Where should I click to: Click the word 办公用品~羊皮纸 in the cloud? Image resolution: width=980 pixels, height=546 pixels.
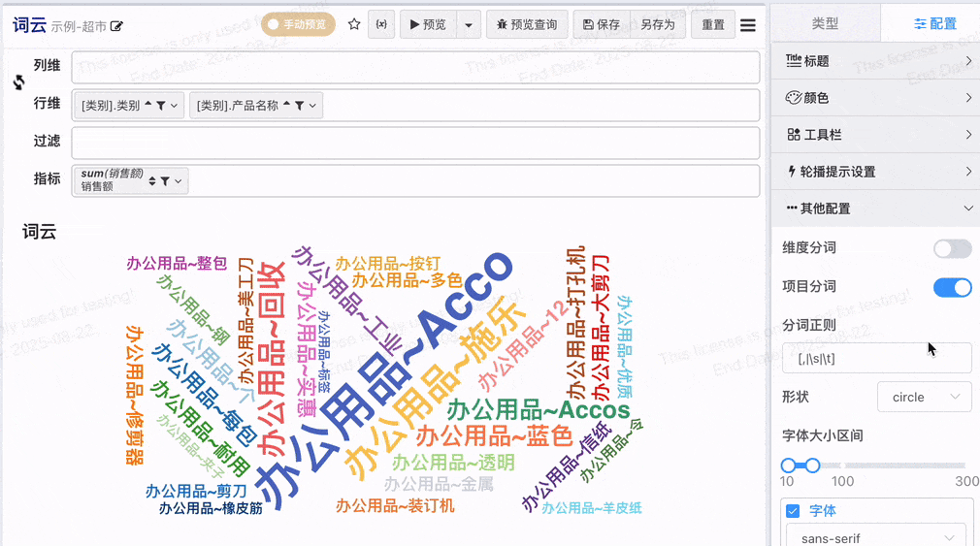click(x=591, y=508)
